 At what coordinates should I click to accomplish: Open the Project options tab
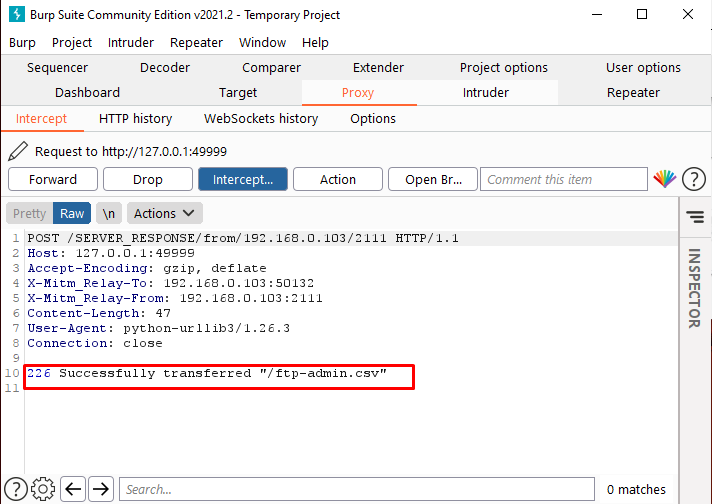coord(504,68)
